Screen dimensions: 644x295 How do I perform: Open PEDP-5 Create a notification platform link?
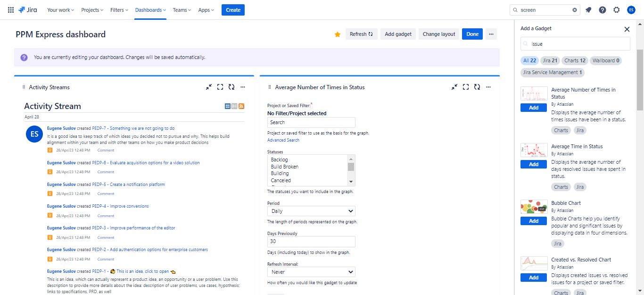129,185
